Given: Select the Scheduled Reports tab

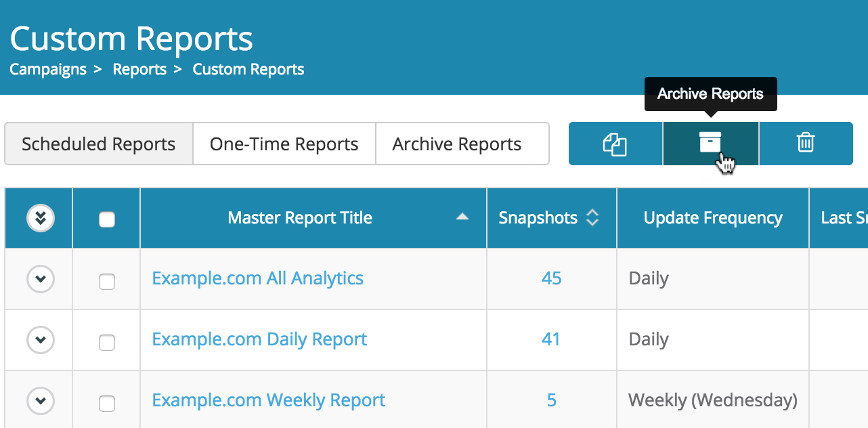Looking at the screenshot, I should coord(98,144).
